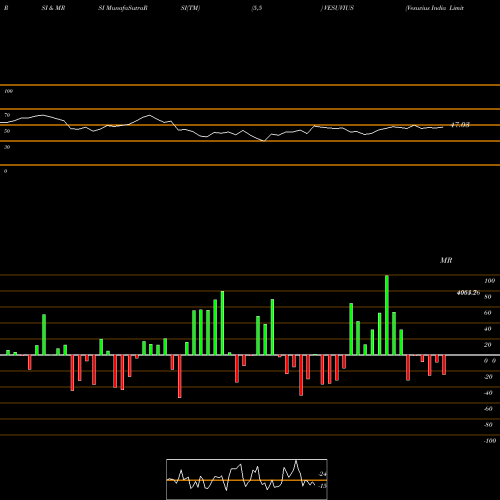Click the 30 level label on RSI axis
Viewport: 500px width, 500px height.
tap(7, 147)
